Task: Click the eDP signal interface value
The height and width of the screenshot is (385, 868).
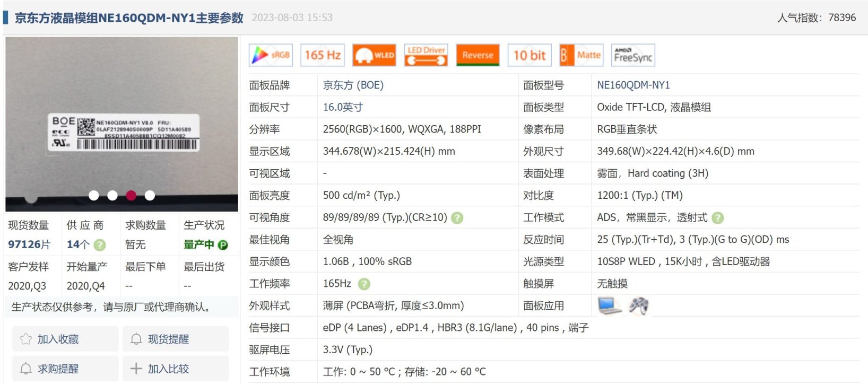Action: (456, 328)
